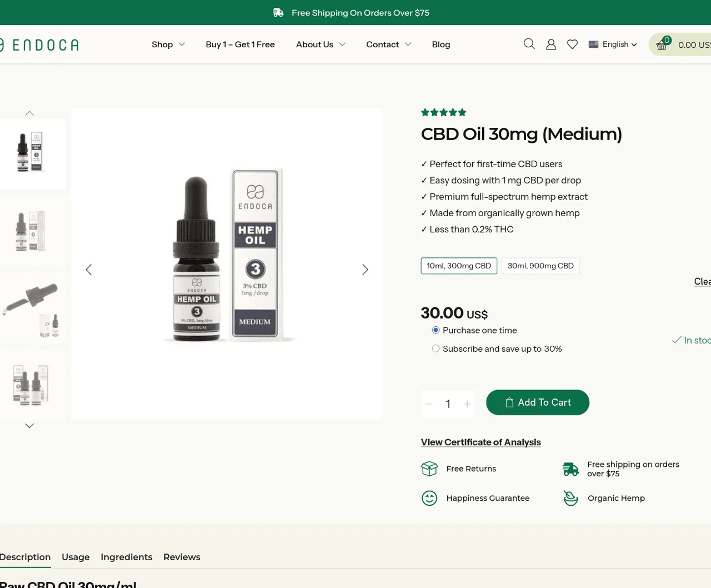Click the In stock status text

pyautogui.click(x=692, y=340)
